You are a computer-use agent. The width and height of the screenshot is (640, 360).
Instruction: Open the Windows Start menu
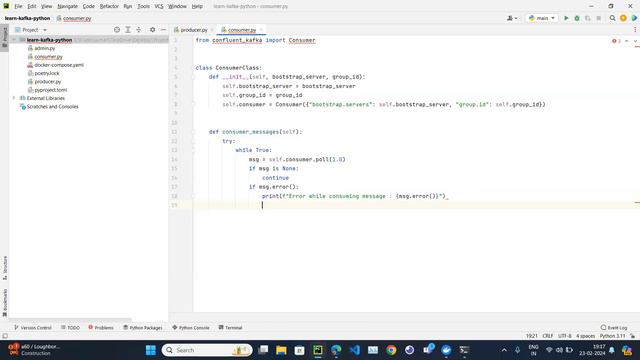151,350
